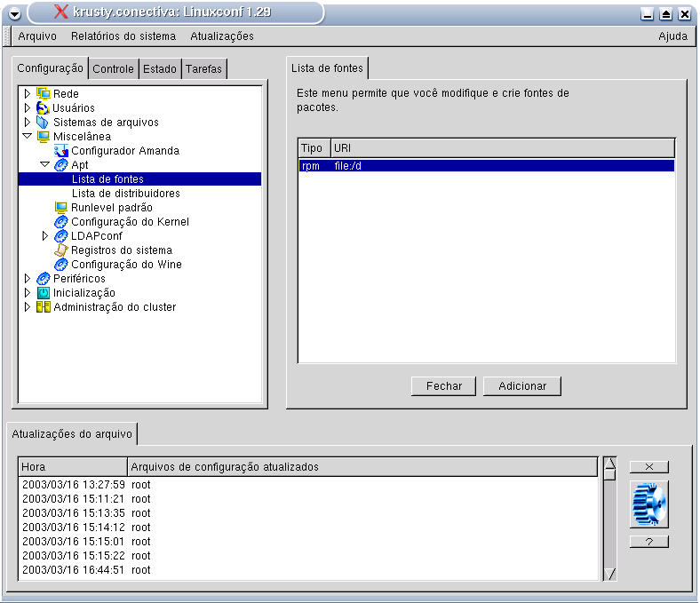The height and width of the screenshot is (603, 700).
Task: Click the Administração do cluster icon
Action: point(44,306)
